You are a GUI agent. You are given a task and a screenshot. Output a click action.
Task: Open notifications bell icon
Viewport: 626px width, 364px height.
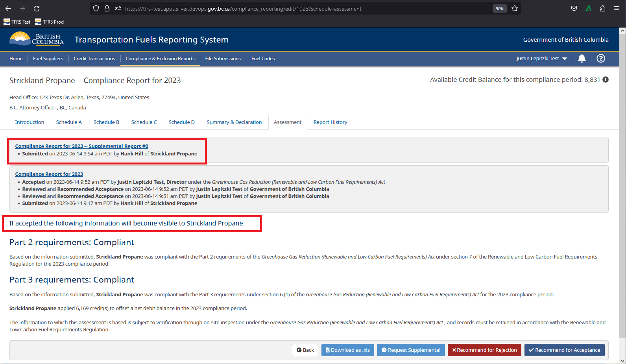coord(582,58)
